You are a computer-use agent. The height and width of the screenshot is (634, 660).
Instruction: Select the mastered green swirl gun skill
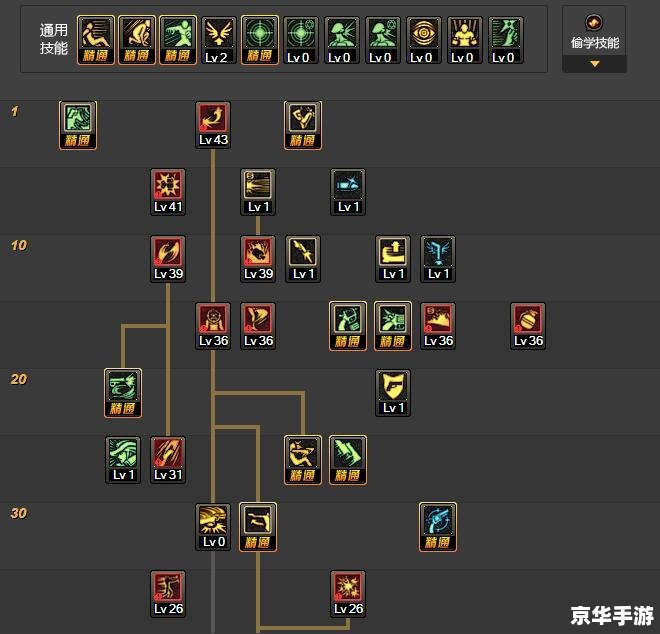123,393
